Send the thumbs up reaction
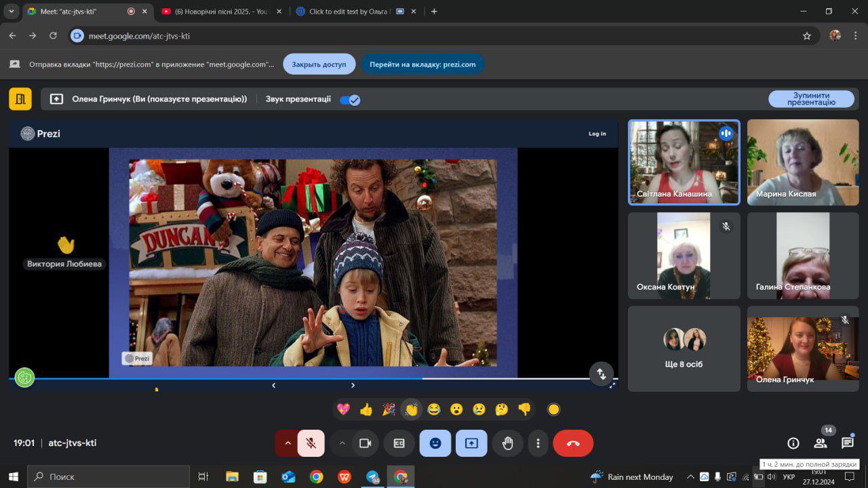 pyautogui.click(x=366, y=409)
